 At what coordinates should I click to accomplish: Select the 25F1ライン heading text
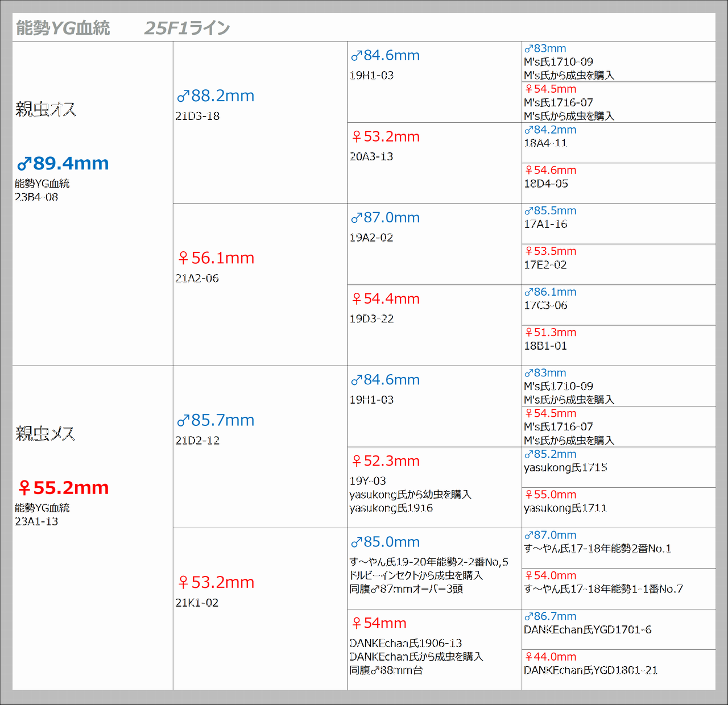click(187, 28)
